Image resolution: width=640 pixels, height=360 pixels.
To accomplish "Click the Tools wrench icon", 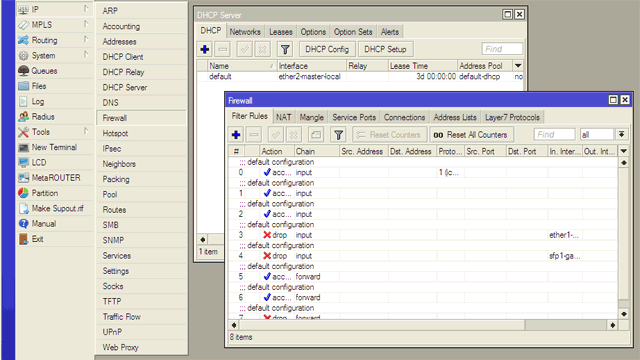I will [x=23, y=132].
